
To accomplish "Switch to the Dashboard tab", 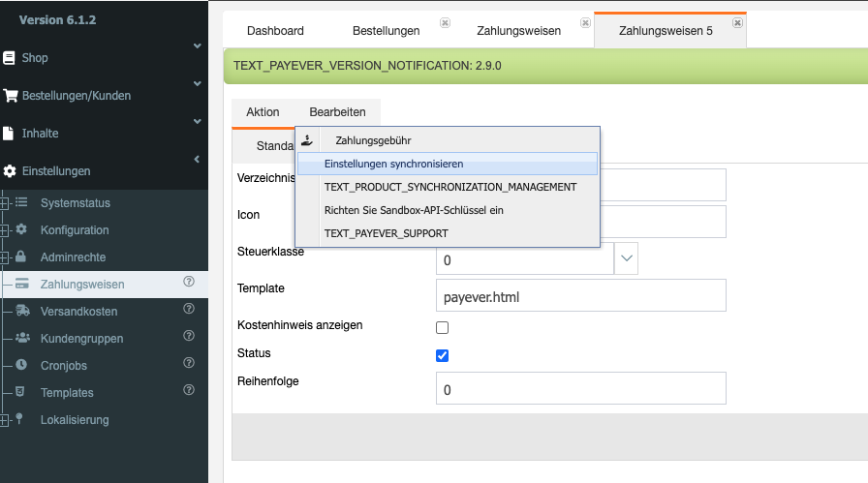I will (x=275, y=31).
